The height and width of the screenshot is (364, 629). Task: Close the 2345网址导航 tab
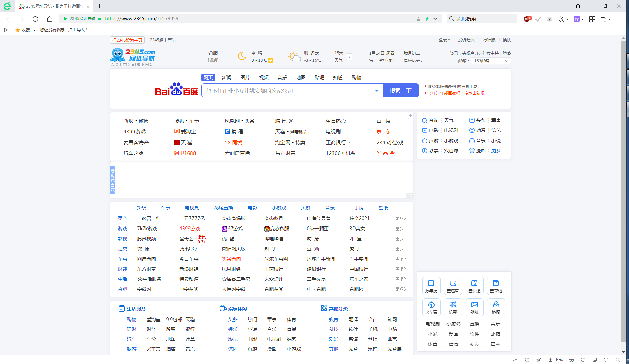tap(88, 6)
